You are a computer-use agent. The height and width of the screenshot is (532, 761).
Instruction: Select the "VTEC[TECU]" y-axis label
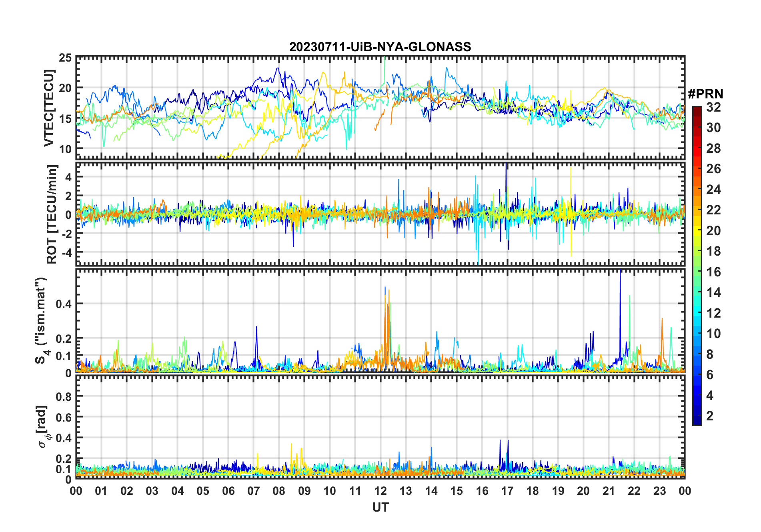(x=49, y=108)
